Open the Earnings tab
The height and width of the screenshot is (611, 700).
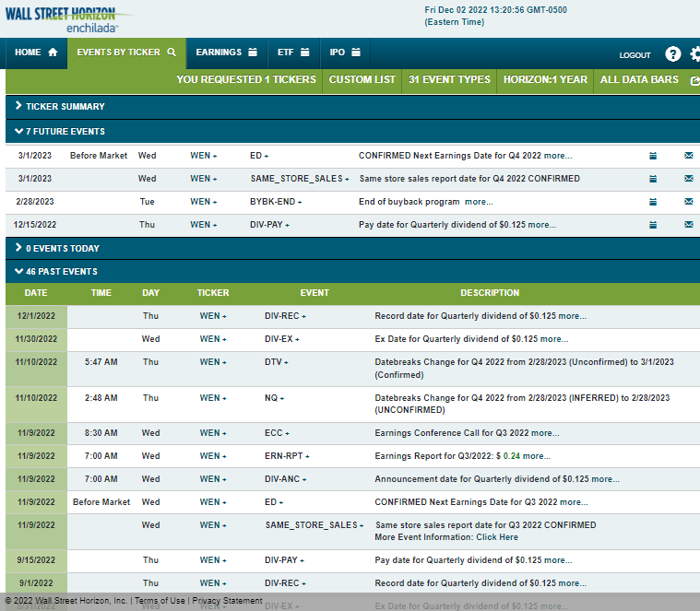coord(226,53)
